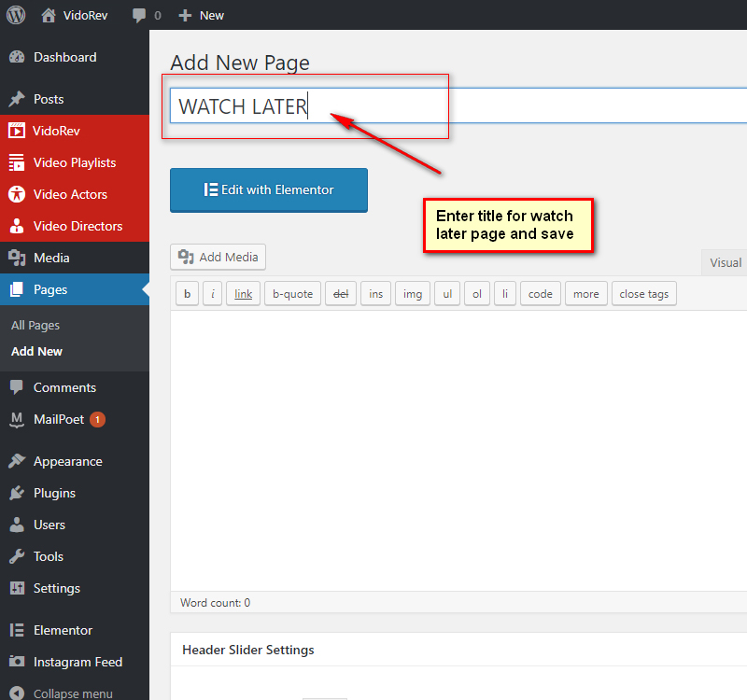Open All Pages submenu item
Viewport: 747px width, 700px height.
[x=35, y=326]
